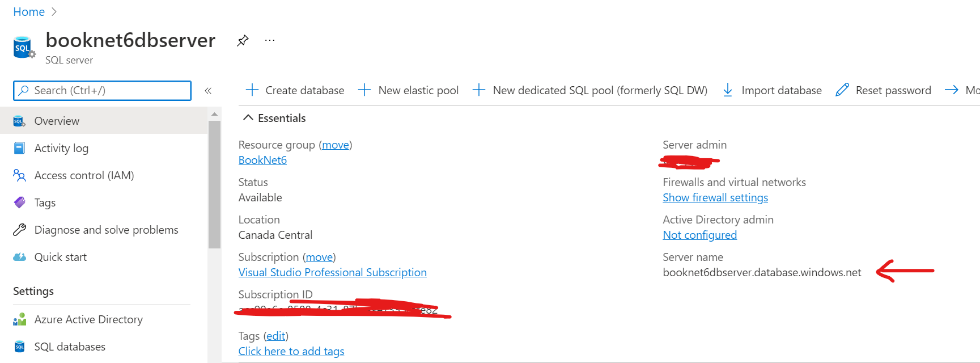Select server name booknet6dbserver.database.windows.net text
Viewport: 980px width, 363px height.
coord(762,272)
